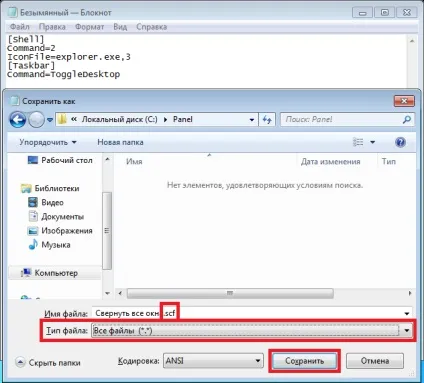
Task: Open the Имя файла dropdown arrow
Action: [x=407, y=314]
